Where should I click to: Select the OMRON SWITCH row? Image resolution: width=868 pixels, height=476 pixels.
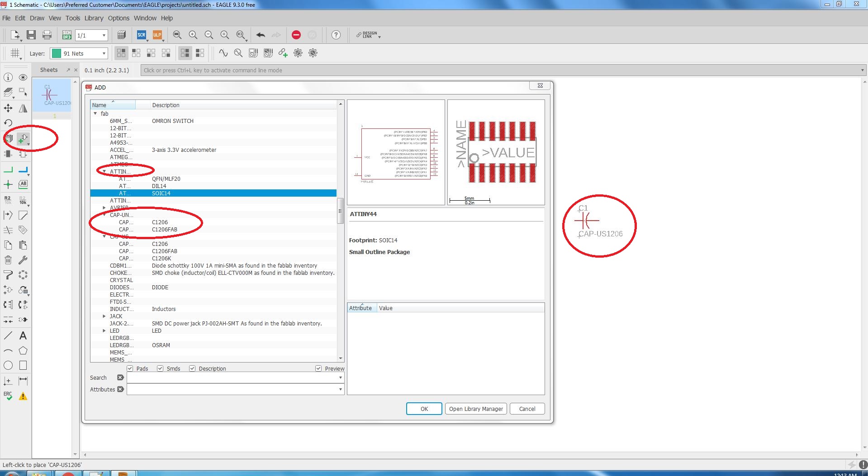pyautogui.click(x=213, y=121)
